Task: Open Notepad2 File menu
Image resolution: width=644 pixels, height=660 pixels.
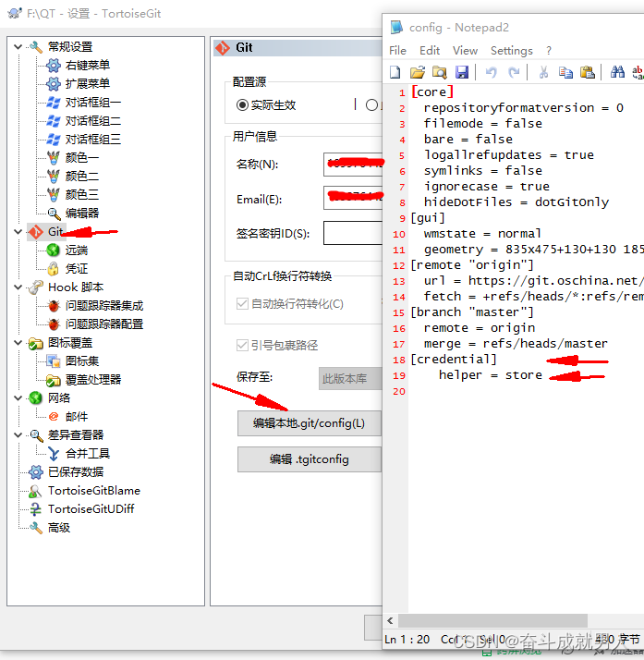Action: point(397,51)
